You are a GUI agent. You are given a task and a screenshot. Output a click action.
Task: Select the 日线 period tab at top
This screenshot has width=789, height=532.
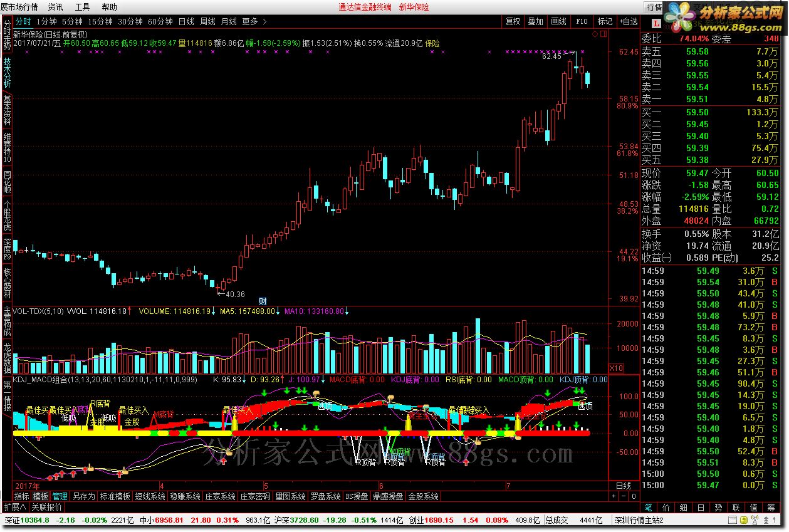click(187, 21)
